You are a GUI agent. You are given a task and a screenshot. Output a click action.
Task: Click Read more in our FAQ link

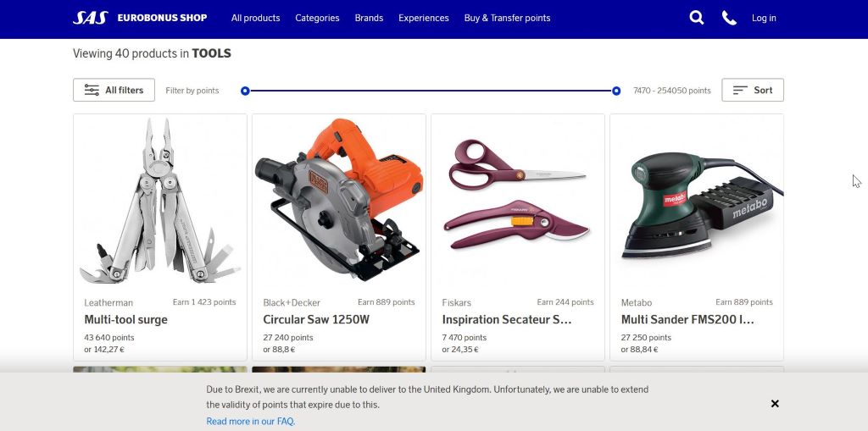pos(251,422)
